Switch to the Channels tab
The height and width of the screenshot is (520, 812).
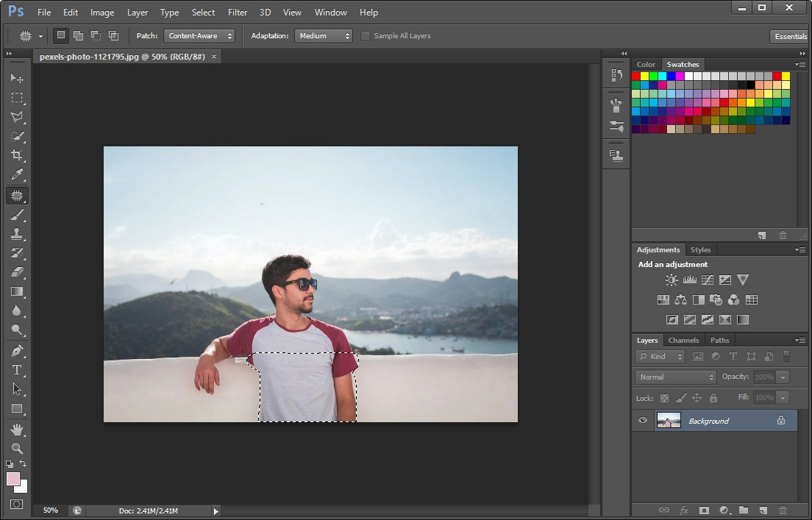tap(683, 341)
